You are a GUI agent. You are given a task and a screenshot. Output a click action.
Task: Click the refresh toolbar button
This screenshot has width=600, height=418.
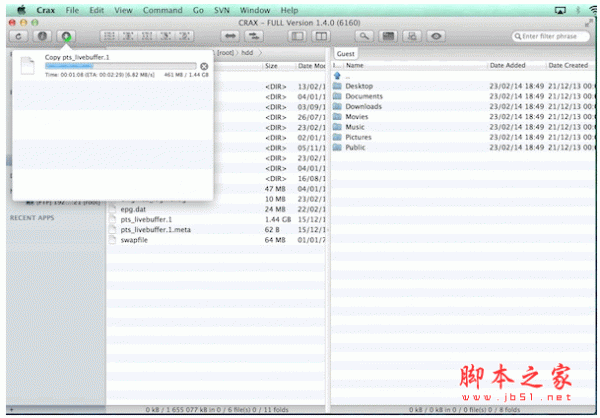(18, 36)
